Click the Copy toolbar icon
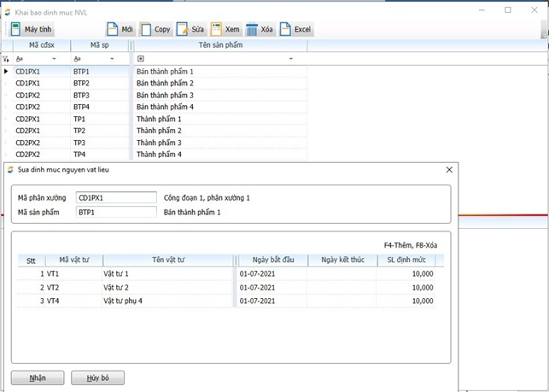 click(x=147, y=29)
